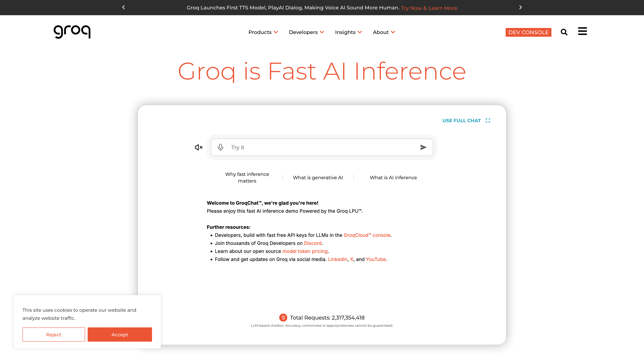
Task: Toggle the muted speaker icon
Action: (199, 147)
